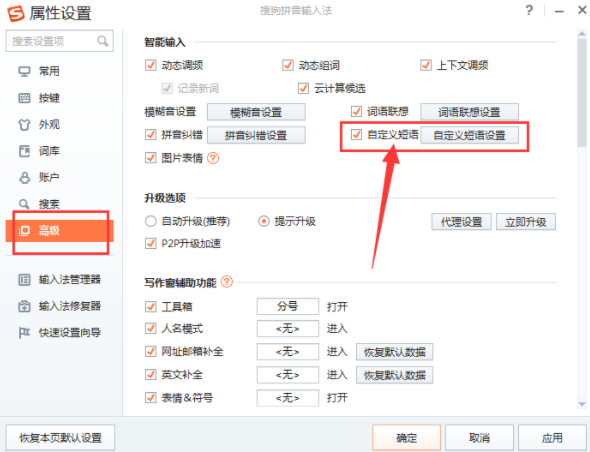Open the 输入法管理器 sidebar item

click(x=59, y=280)
